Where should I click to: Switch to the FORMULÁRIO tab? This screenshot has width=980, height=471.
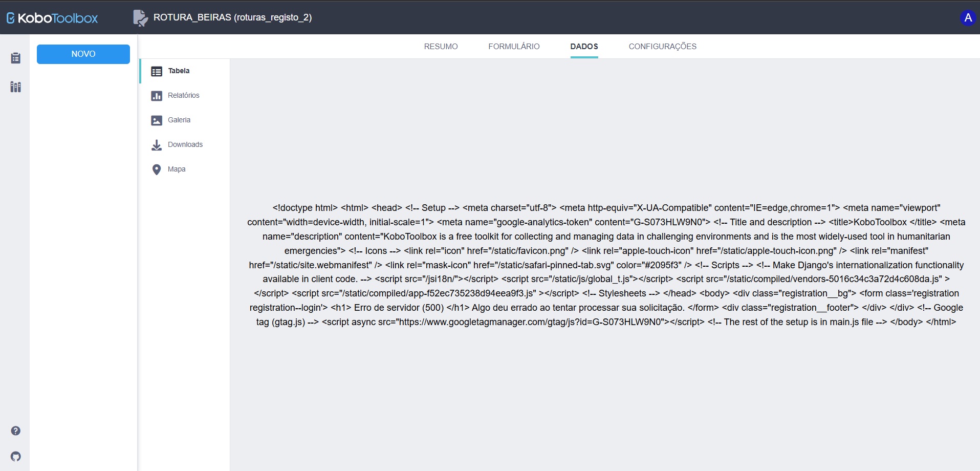point(514,47)
